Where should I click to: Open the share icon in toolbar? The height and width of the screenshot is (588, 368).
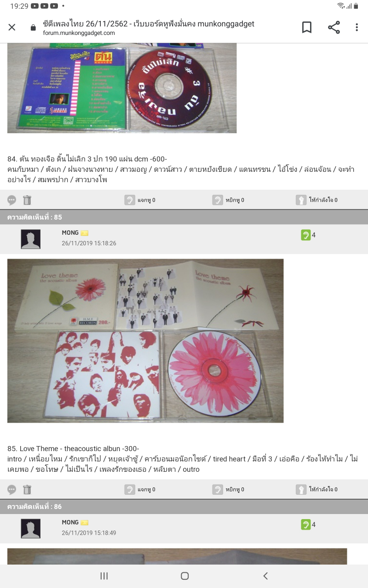pos(334,27)
